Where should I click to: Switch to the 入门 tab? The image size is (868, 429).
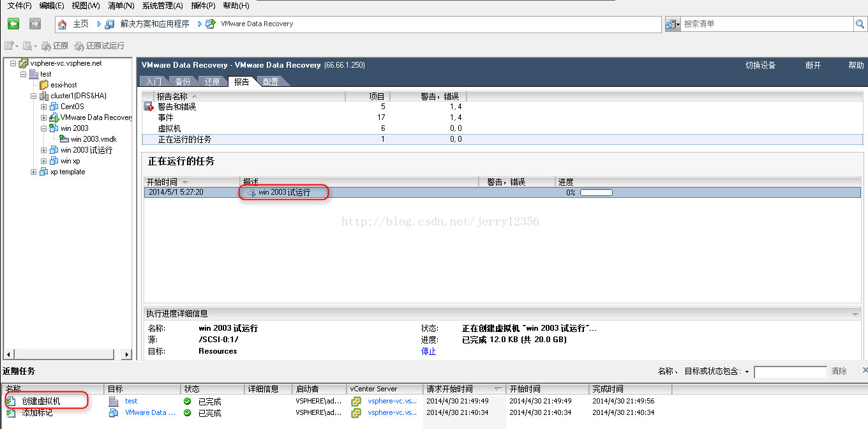153,82
